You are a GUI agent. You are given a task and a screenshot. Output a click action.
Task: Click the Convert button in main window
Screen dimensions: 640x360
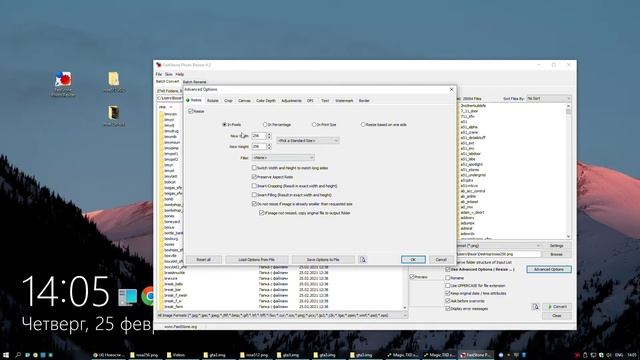coord(557,307)
